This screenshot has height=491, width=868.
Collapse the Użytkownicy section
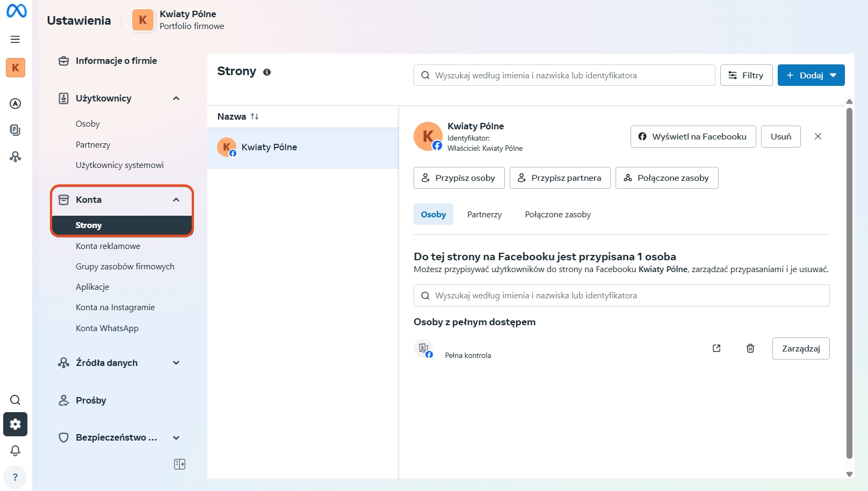pyautogui.click(x=176, y=98)
